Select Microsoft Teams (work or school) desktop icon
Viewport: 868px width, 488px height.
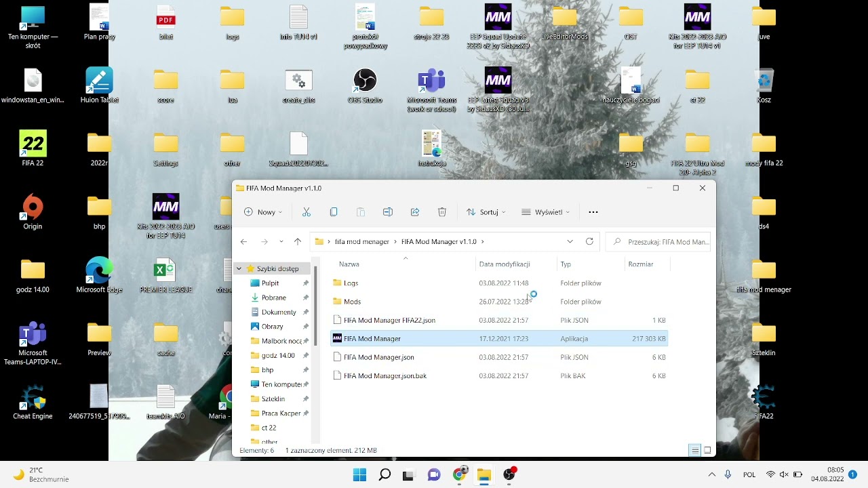[431, 90]
